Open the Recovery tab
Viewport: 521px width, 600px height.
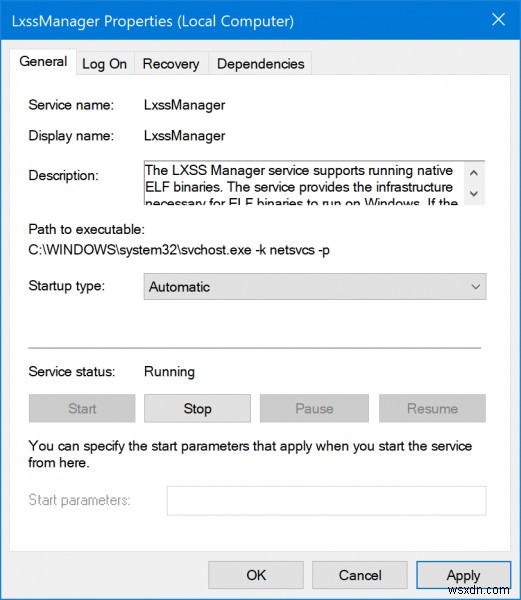click(x=171, y=64)
